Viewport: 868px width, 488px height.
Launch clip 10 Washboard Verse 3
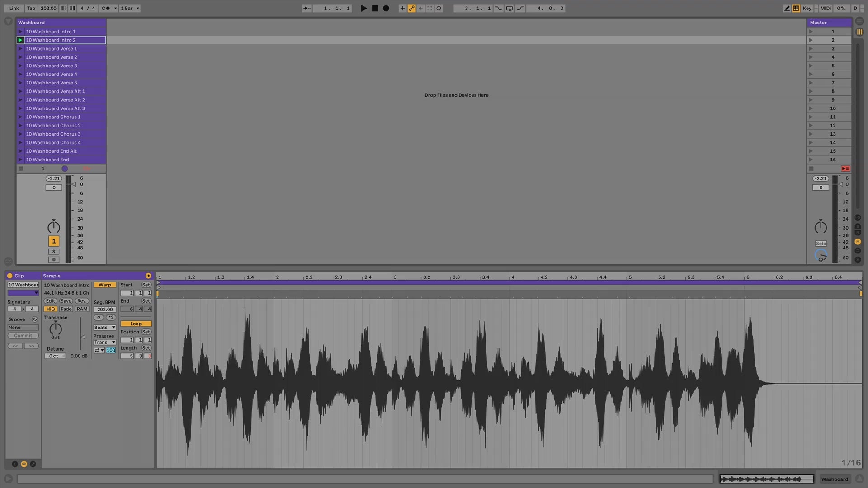coord(20,66)
